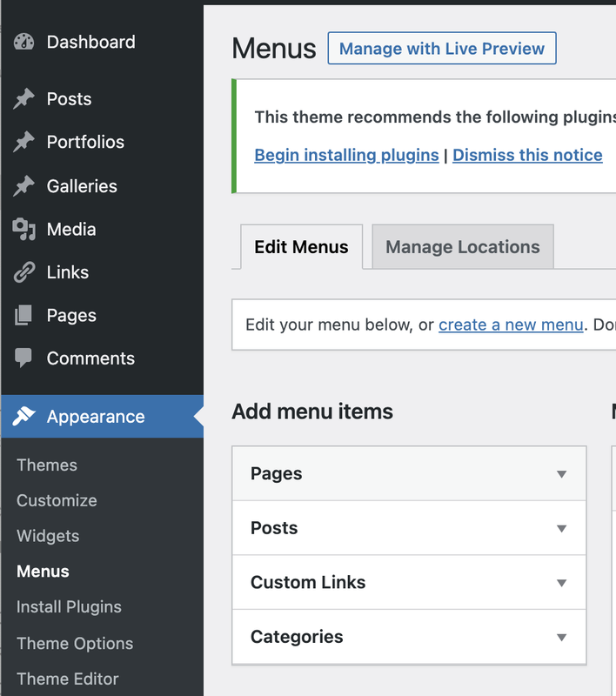Switch to Edit Menus tab
The width and height of the screenshot is (616, 696).
pos(301,247)
